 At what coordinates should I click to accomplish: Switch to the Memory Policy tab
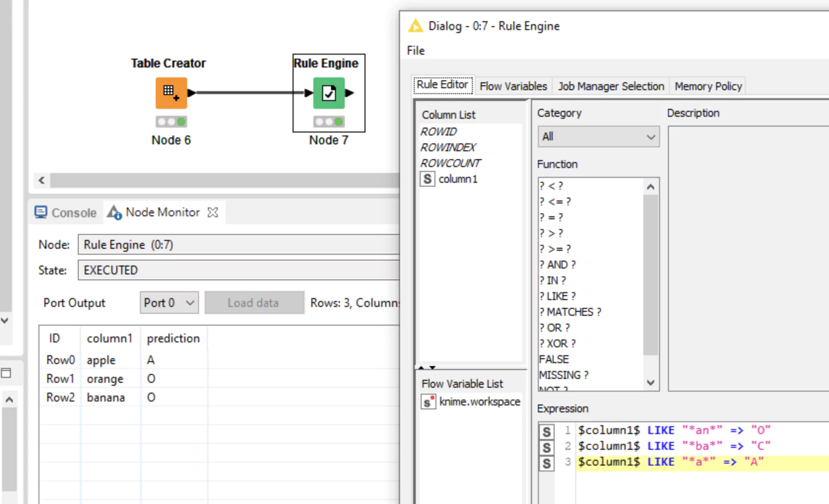(x=708, y=86)
